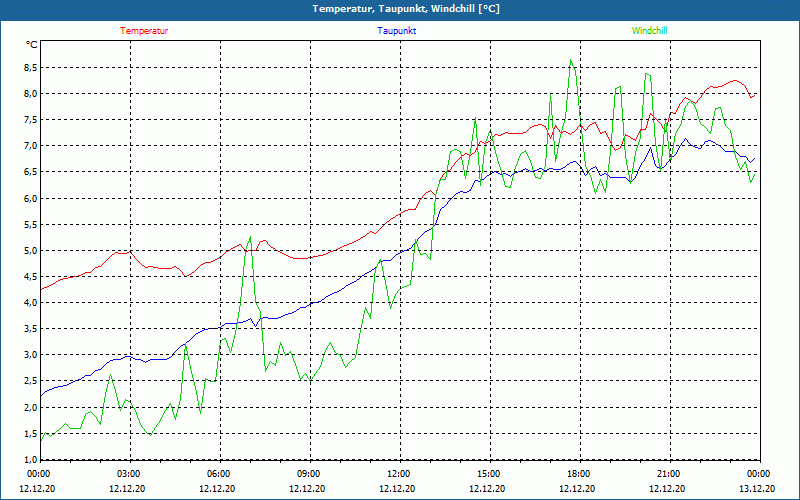Click the 4,5 y-axis value
The width and height of the screenshot is (800, 500).
pyautogui.click(x=31, y=277)
